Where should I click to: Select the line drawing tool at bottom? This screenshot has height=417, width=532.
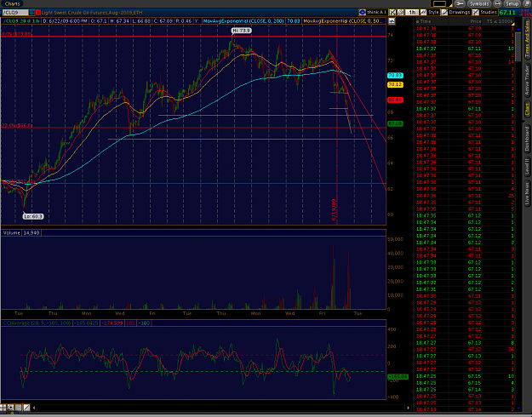click(x=26, y=407)
